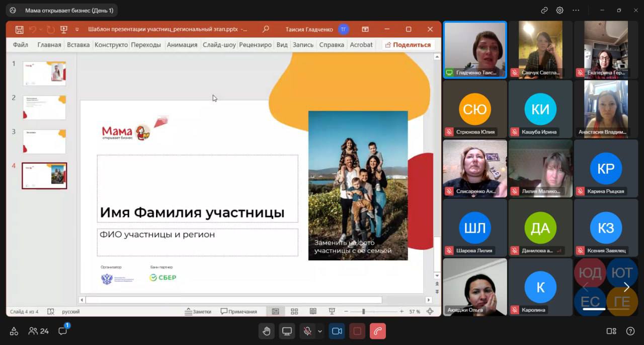This screenshot has width=644, height=345.
Task: Open search with the magnifier icon
Action: [266, 29]
